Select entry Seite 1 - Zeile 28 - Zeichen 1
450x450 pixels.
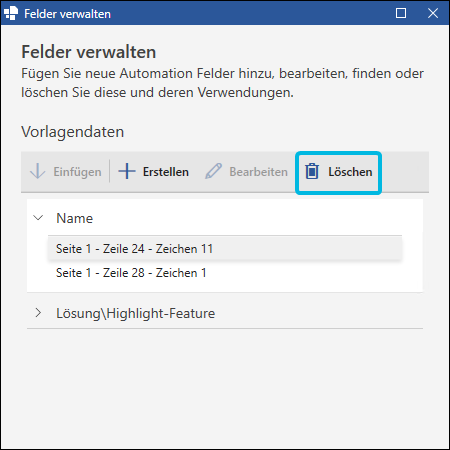pos(225,273)
